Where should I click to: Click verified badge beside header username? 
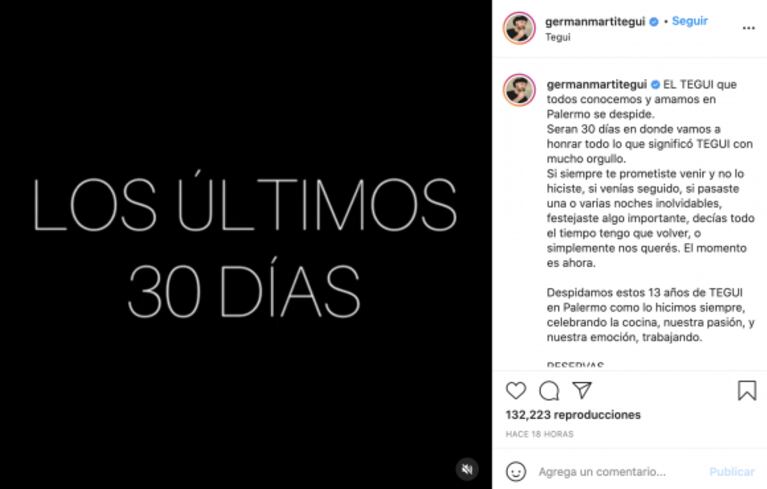654,22
